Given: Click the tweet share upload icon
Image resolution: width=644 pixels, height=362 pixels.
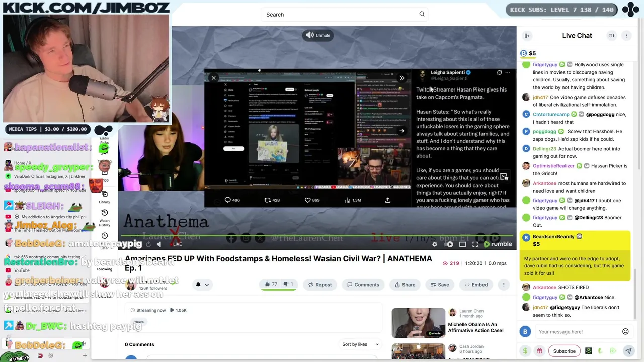Looking at the screenshot, I should click(x=387, y=200).
